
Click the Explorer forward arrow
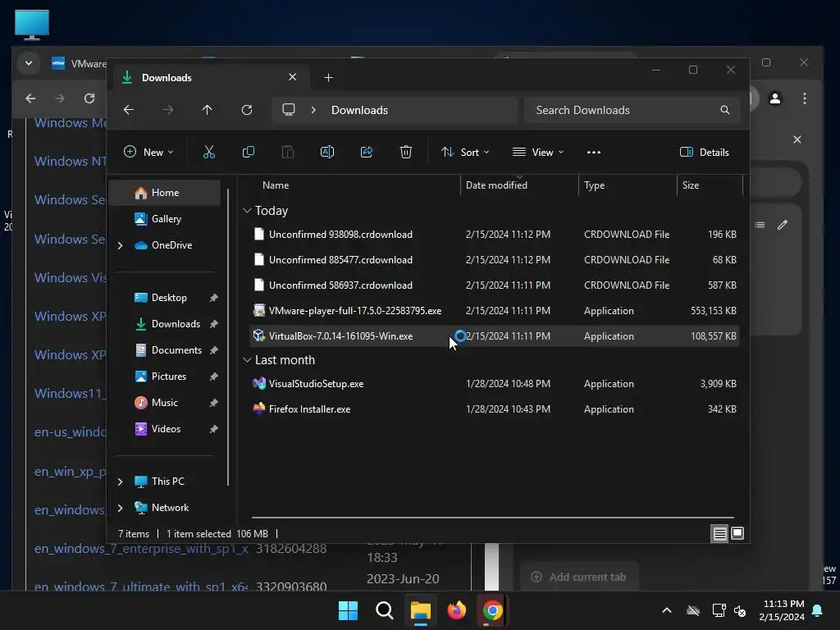click(x=168, y=110)
